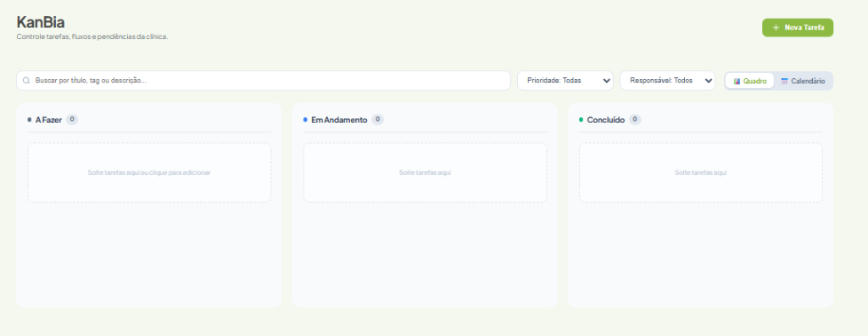Switch to Calendário view
868x336 pixels.
click(x=803, y=81)
